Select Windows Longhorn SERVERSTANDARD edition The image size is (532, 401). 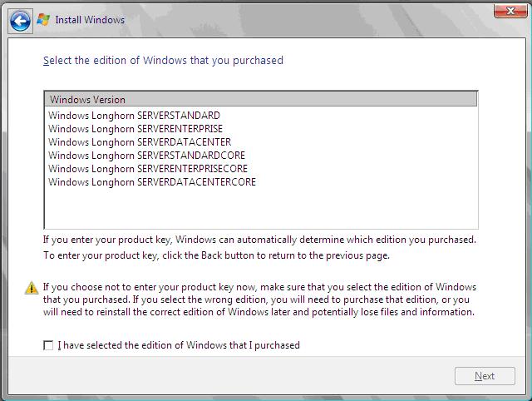pos(134,116)
